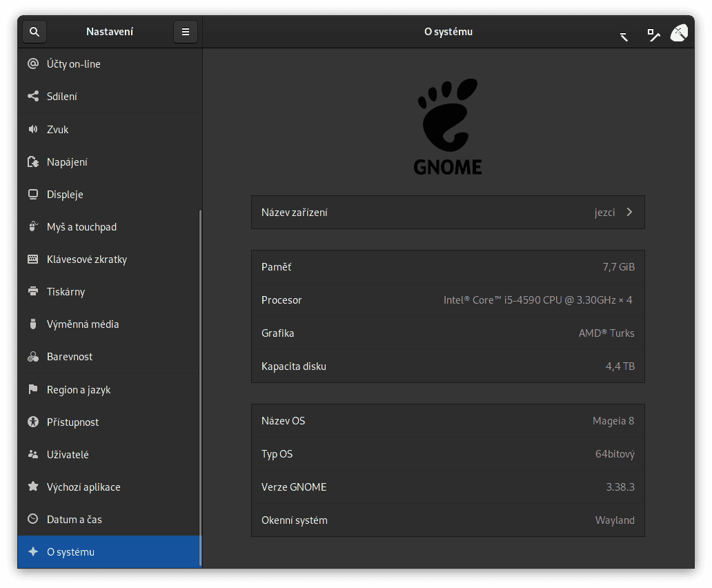Close the settings window with X button
The image size is (712, 588).
pyautogui.click(x=680, y=33)
